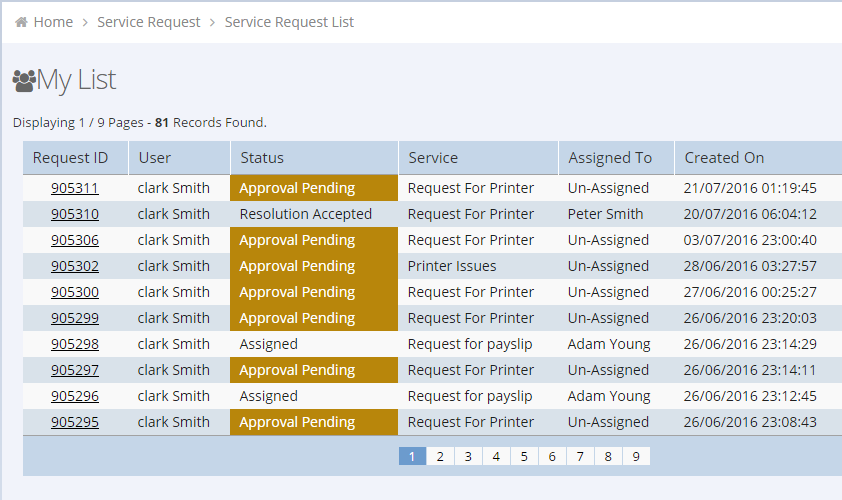Image resolution: width=842 pixels, height=500 pixels.
Task: Click the Home icon in breadcrumb
Action: (x=21, y=22)
